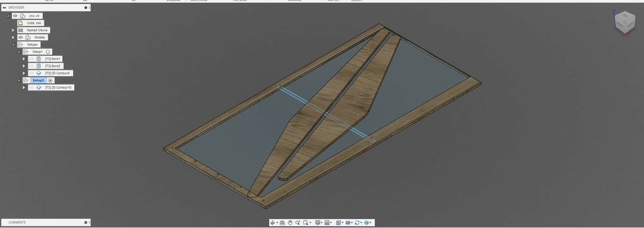This screenshot has width=644, height=228.
Task: Activate Setup1 radio button
Action: [x=48, y=52]
